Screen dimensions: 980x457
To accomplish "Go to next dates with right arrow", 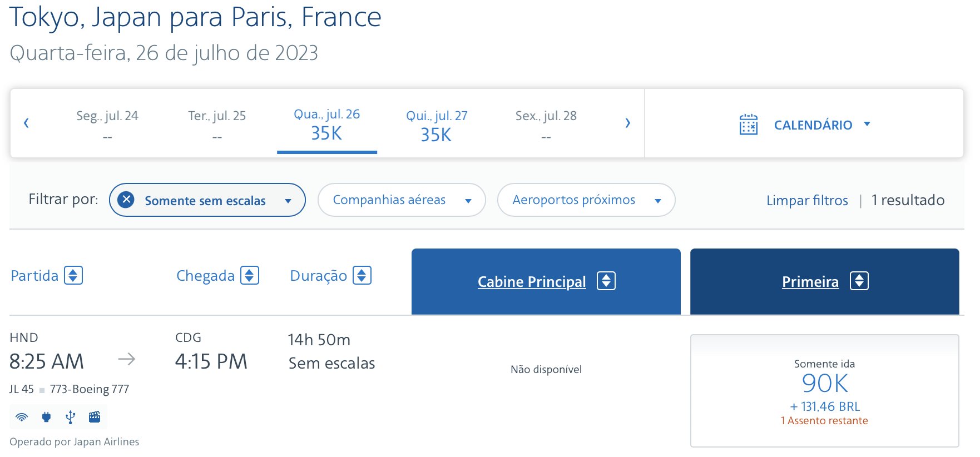I will [x=627, y=123].
